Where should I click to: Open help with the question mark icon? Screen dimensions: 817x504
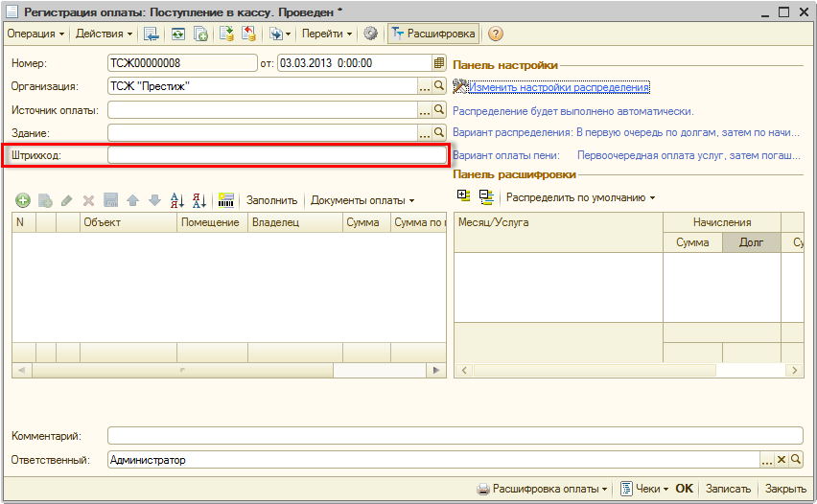pos(496,34)
